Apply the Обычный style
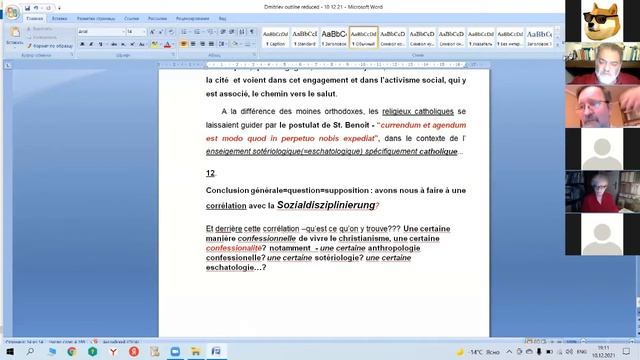This screenshot has height=360, width=640. [x=363, y=38]
